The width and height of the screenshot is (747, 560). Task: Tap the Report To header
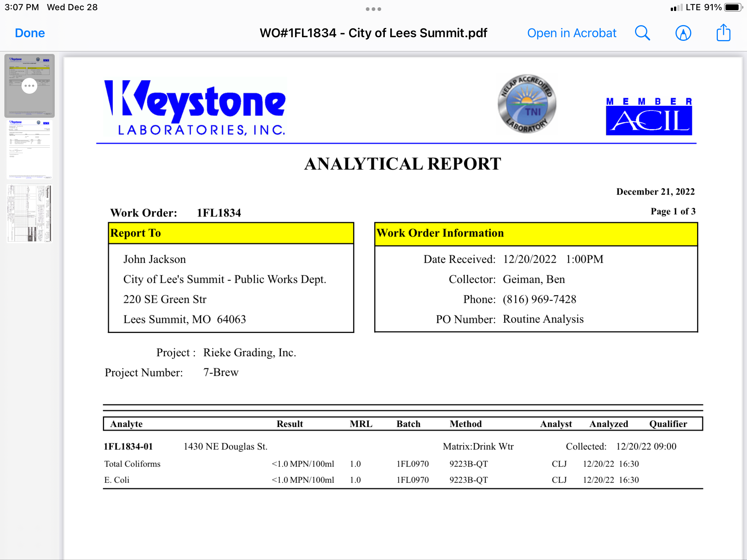pos(231,233)
